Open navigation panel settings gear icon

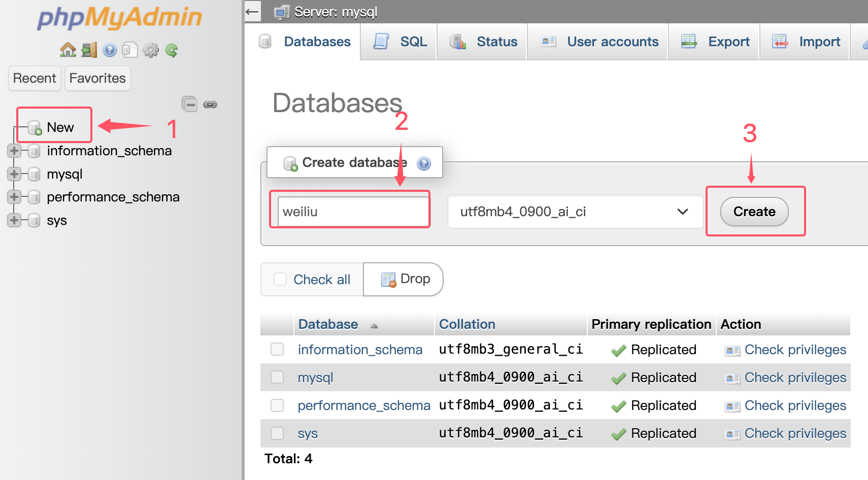click(151, 50)
